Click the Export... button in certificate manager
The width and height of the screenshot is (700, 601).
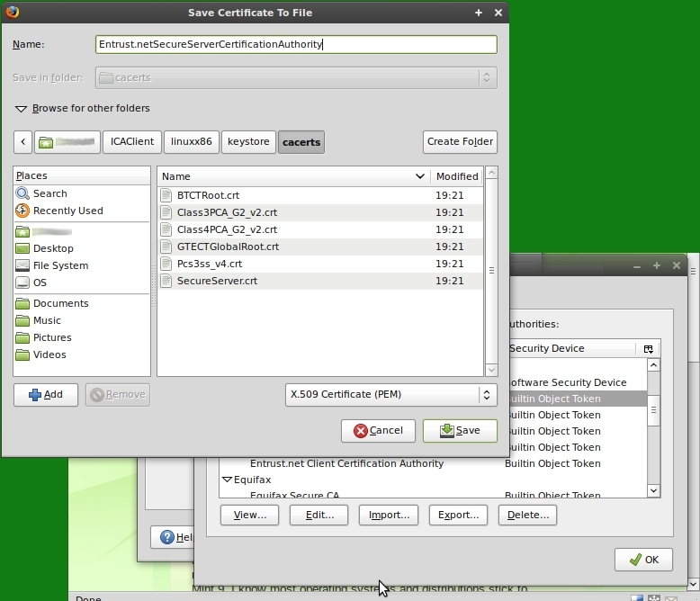[458, 515]
